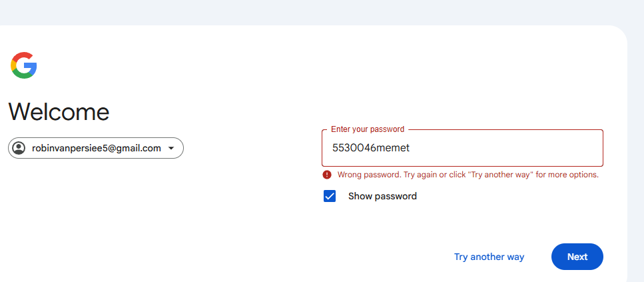Click the white checkmark in the blue box
The width and height of the screenshot is (644, 282).
[x=330, y=196]
